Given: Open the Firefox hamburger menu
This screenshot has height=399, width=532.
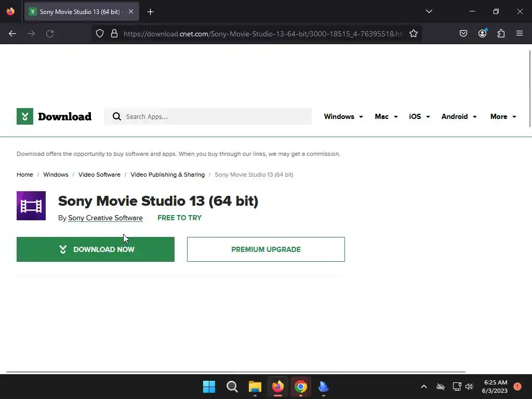Looking at the screenshot, I should 520,33.
